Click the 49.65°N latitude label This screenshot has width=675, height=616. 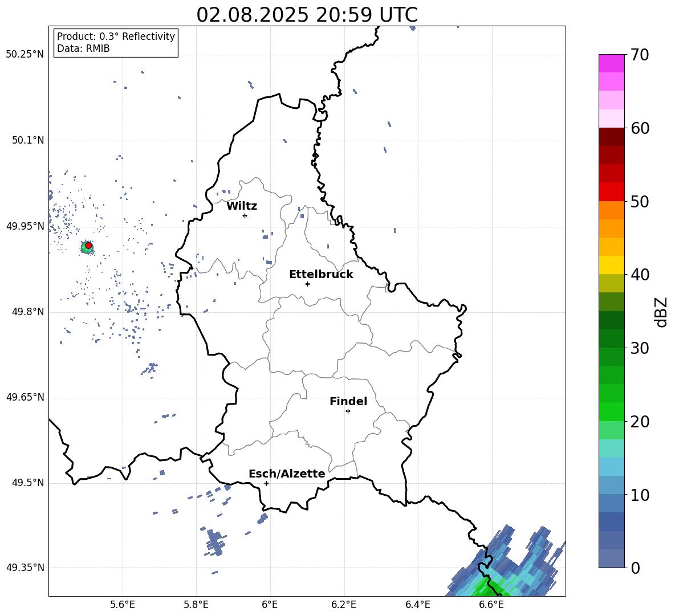point(25,397)
